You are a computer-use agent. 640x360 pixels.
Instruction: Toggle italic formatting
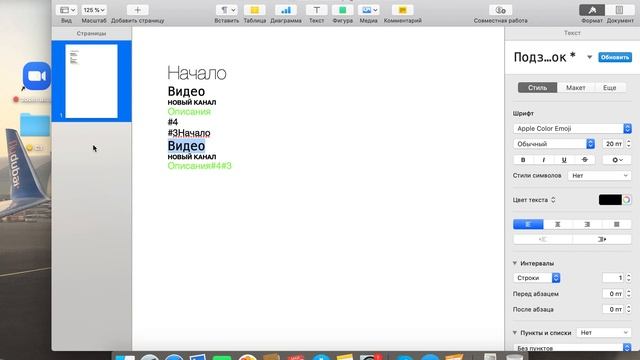pos(543,160)
